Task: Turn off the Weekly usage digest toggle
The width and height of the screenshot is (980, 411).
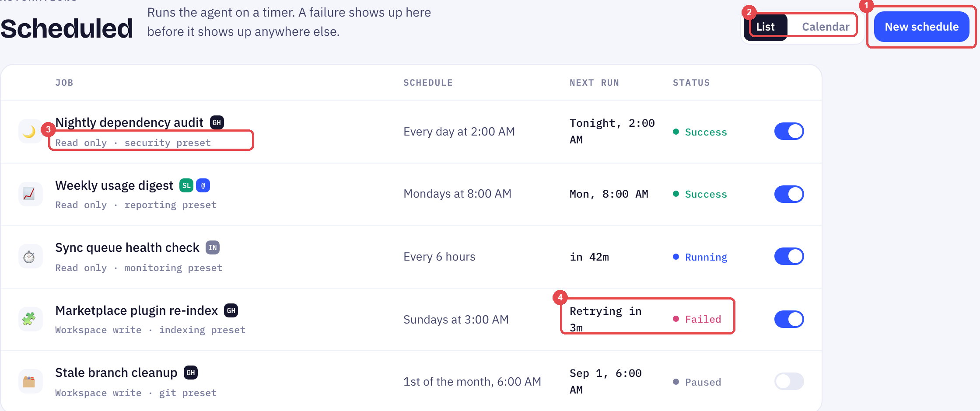Action: click(789, 194)
